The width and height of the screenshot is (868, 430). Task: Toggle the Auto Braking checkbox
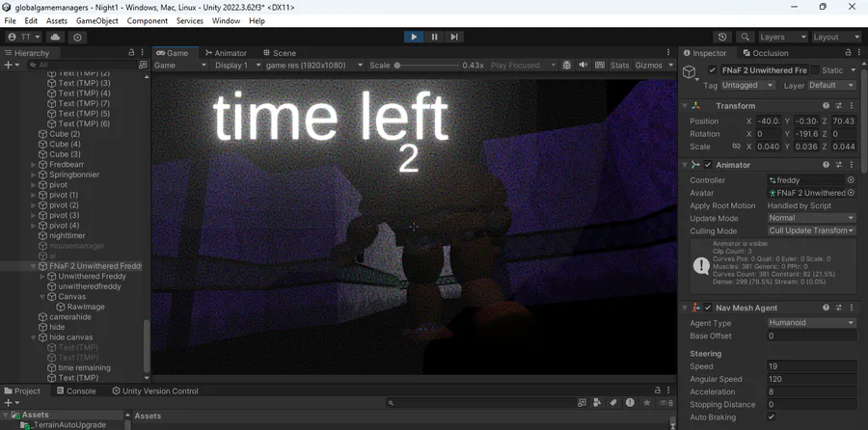point(772,417)
